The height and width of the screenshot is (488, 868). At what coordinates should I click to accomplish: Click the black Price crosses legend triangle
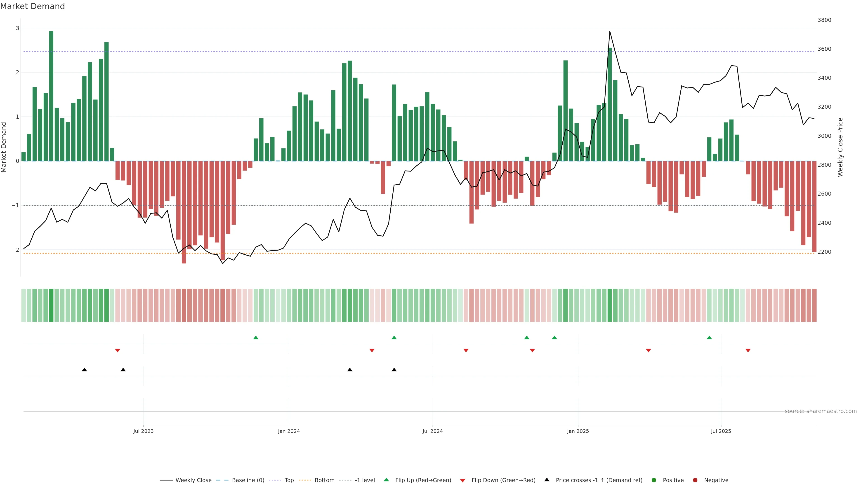pyautogui.click(x=547, y=480)
